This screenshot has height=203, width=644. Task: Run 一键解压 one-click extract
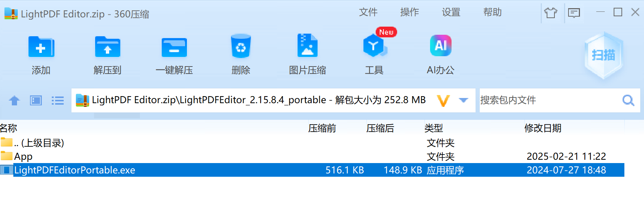coord(174,47)
